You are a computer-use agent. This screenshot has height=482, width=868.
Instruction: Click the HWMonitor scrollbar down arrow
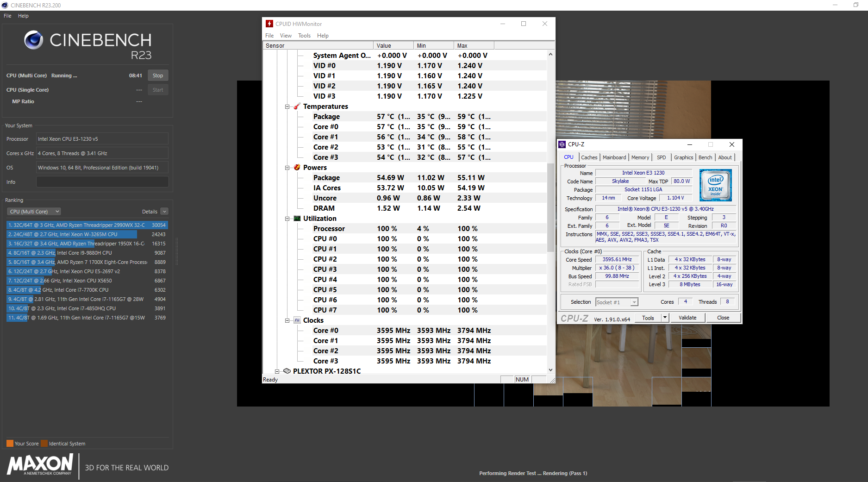pyautogui.click(x=550, y=369)
